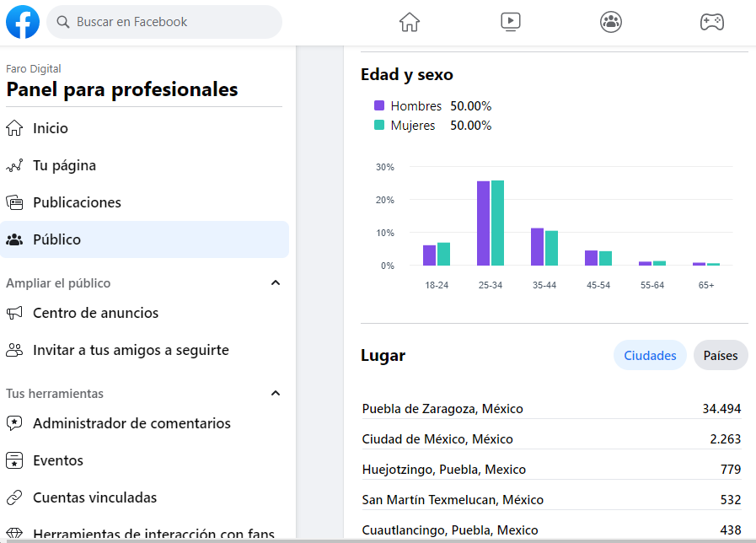The width and height of the screenshot is (756, 543).
Task: Click the Eventos calendar star icon
Action: [x=14, y=460]
